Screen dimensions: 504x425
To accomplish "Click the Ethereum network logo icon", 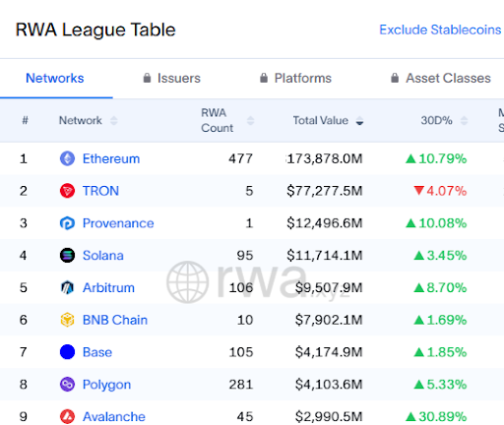I will [67, 158].
